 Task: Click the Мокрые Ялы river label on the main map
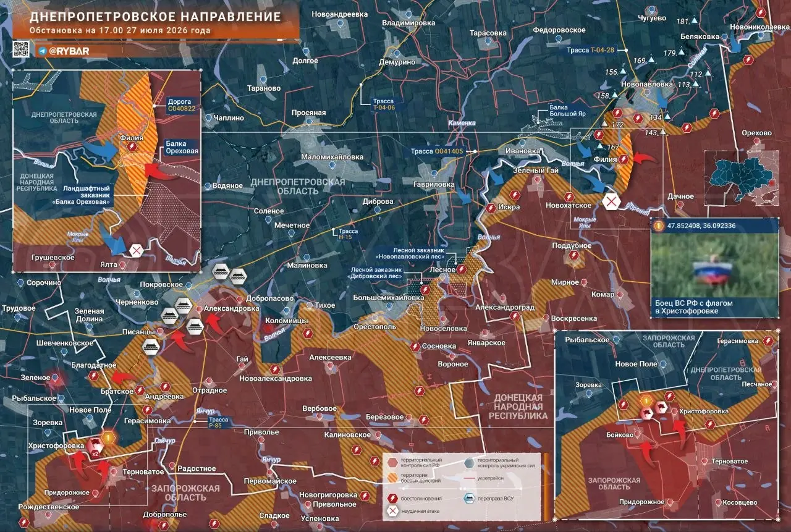(584, 223)
